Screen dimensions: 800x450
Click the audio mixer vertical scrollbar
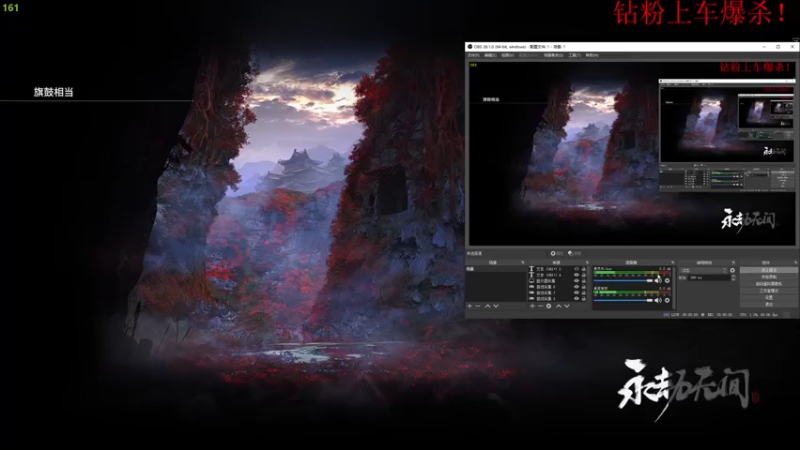point(674,288)
